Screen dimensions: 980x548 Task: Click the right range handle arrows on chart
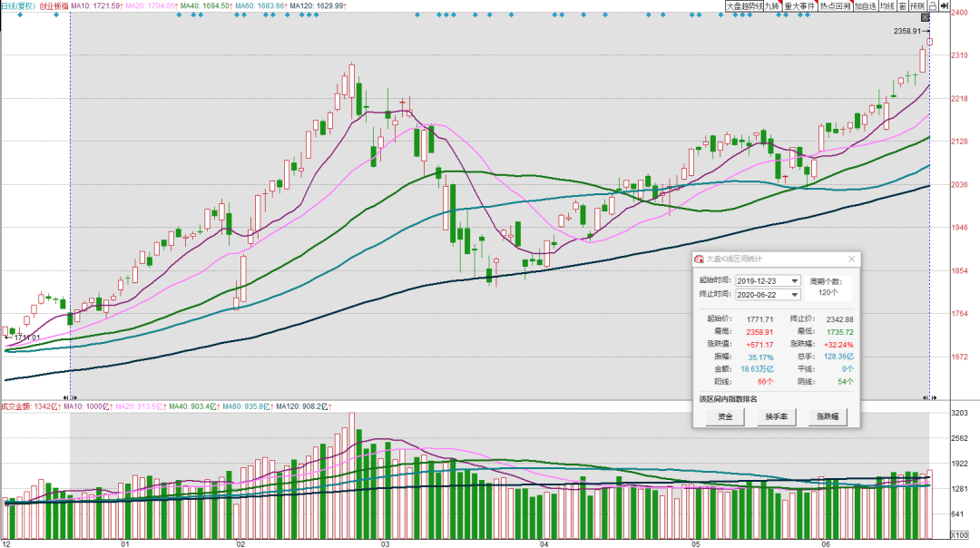pos(930,397)
